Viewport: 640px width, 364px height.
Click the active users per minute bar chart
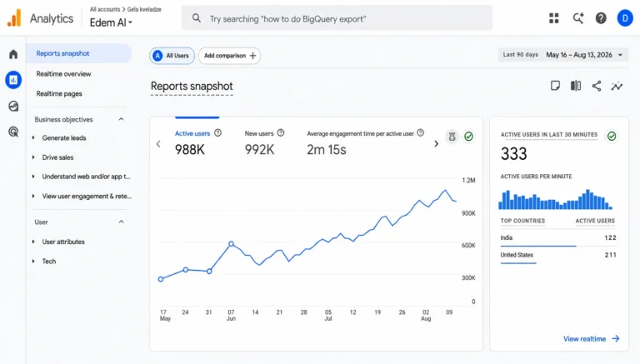[555, 200]
